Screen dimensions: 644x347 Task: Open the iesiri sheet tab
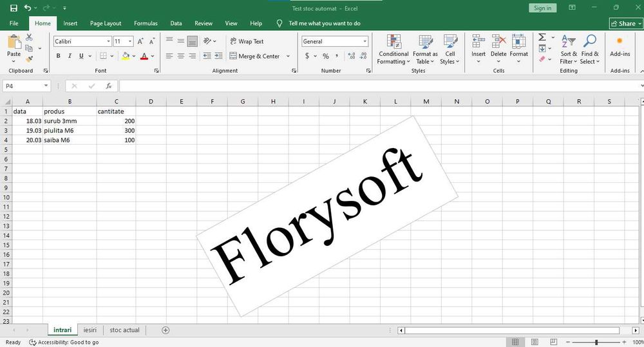(x=90, y=330)
